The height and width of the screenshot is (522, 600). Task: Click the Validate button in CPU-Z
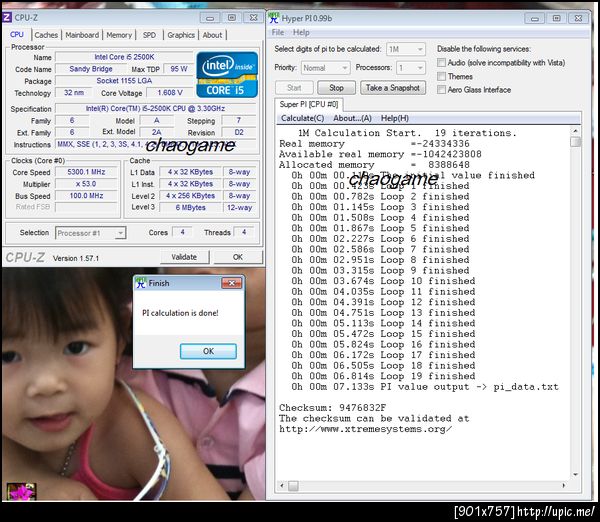tap(184, 257)
